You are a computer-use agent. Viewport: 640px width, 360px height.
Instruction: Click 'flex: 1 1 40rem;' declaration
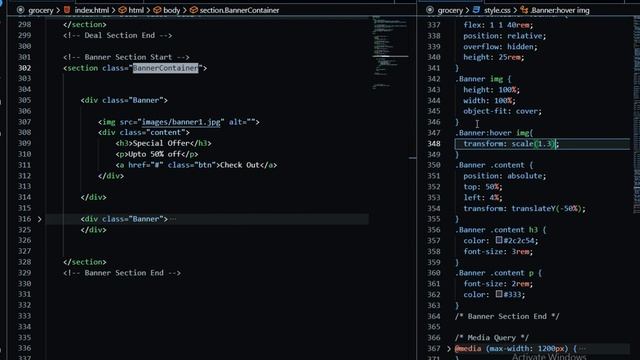pyautogui.click(x=498, y=25)
